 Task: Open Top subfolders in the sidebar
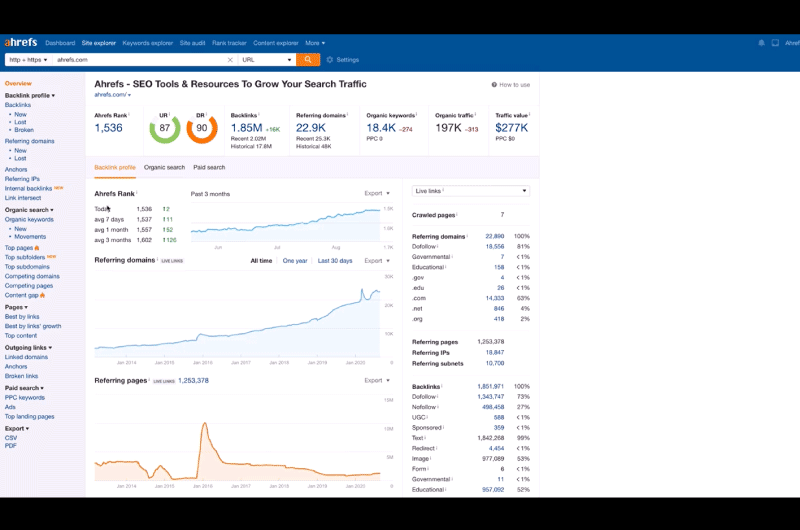point(25,257)
